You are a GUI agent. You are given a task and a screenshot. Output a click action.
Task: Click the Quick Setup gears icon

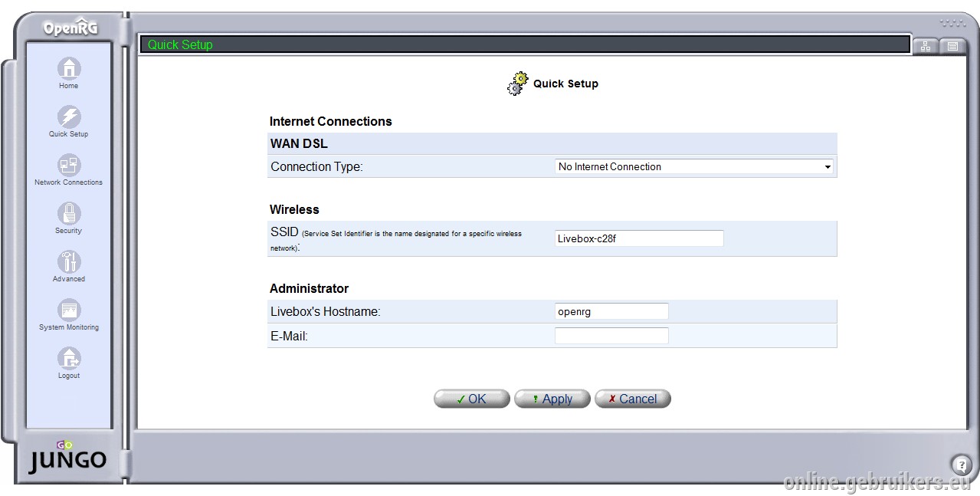point(518,84)
